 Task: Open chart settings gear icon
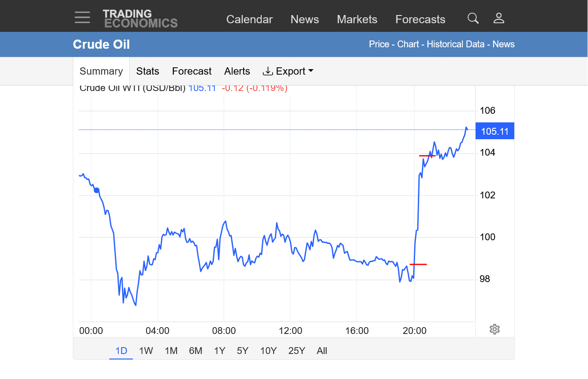[x=495, y=329]
